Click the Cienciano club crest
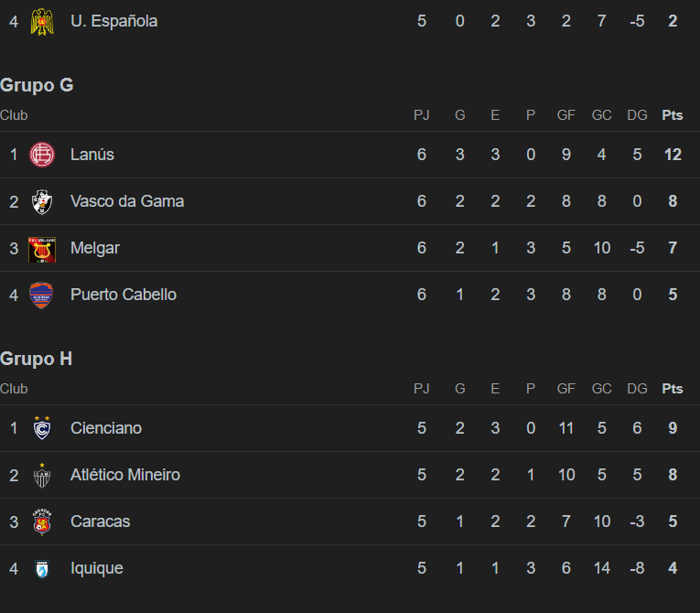This screenshot has height=613, width=700. [42, 427]
